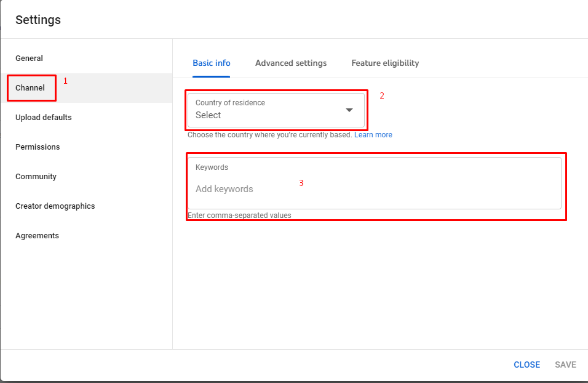Click the Add keywords input field
This screenshot has height=383, width=588.
[x=374, y=183]
